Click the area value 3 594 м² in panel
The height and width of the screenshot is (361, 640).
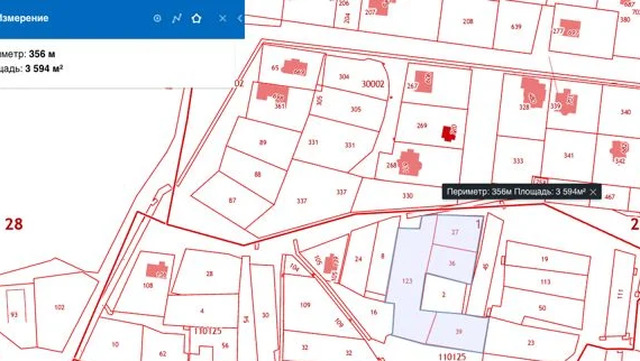(44, 68)
